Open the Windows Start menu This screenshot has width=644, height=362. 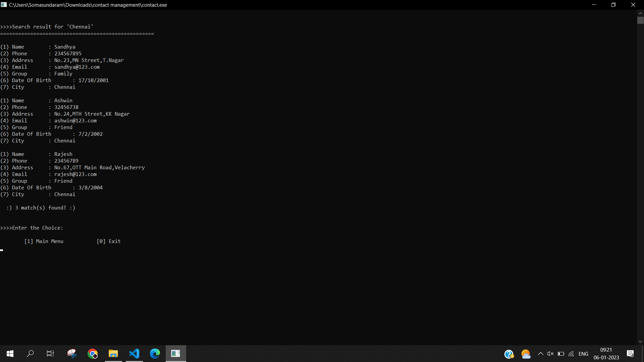pyautogui.click(x=10, y=354)
